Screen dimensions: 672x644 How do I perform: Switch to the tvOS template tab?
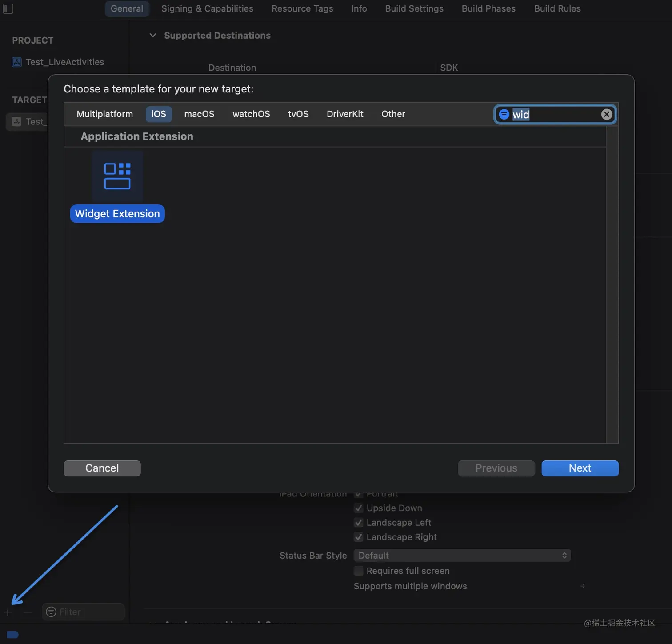[x=298, y=114]
